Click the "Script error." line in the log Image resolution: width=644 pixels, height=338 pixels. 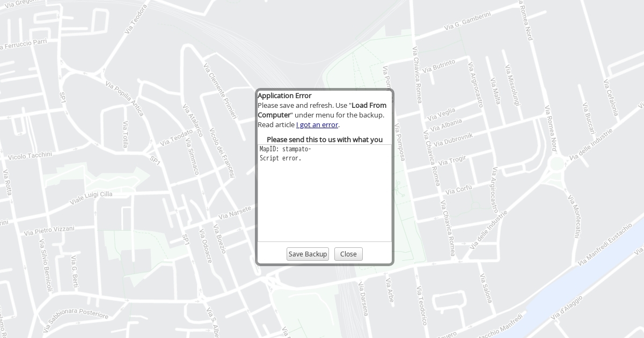[x=281, y=158]
